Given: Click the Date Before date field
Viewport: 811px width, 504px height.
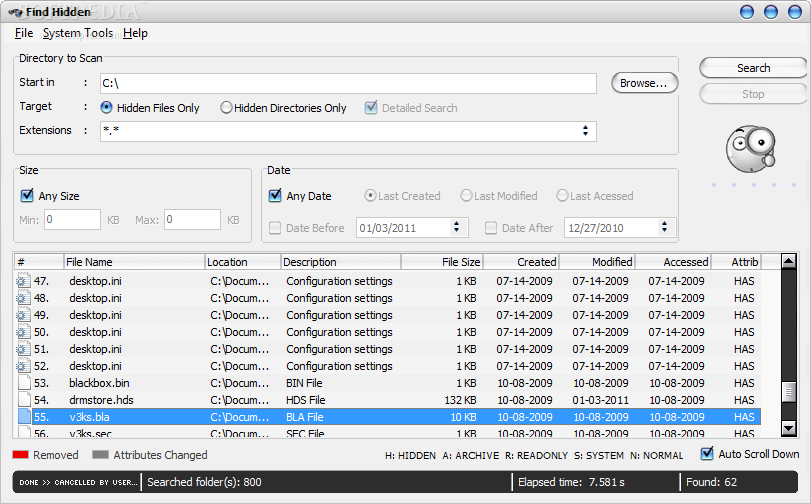Looking at the screenshot, I should pyautogui.click(x=412, y=228).
